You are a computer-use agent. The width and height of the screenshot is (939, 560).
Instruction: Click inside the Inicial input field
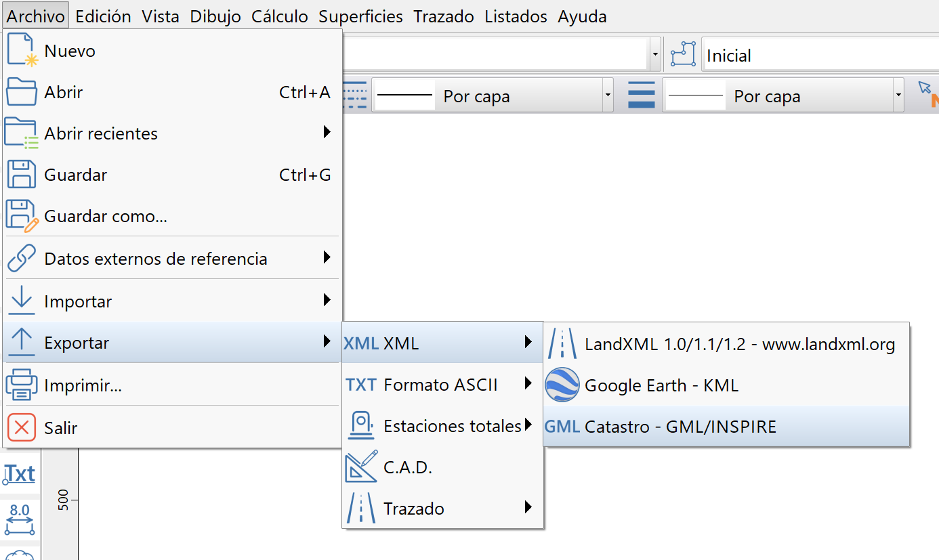pyautogui.click(x=779, y=54)
